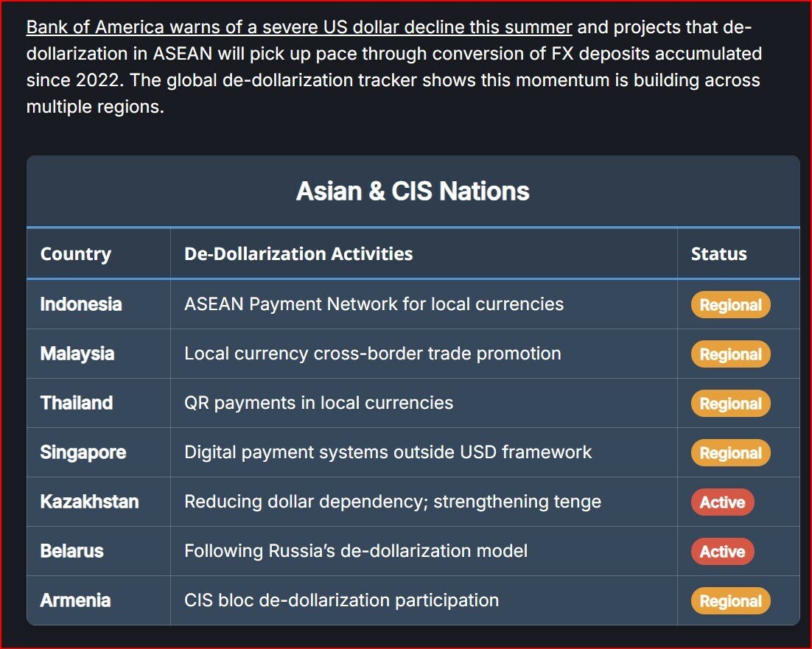Select the Kazakhstan country cell

click(x=89, y=502)
